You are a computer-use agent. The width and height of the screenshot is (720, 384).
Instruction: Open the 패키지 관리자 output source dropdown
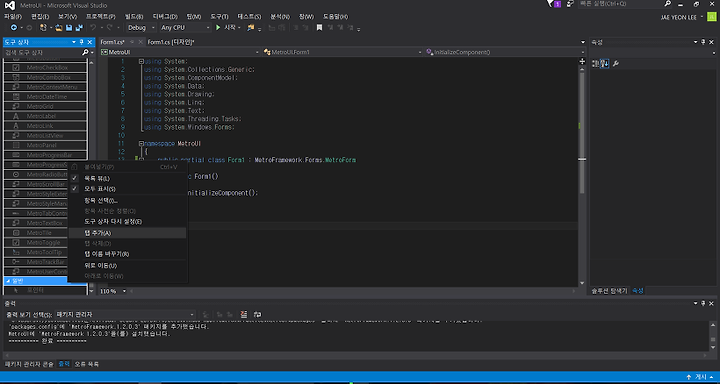(125, 315)
